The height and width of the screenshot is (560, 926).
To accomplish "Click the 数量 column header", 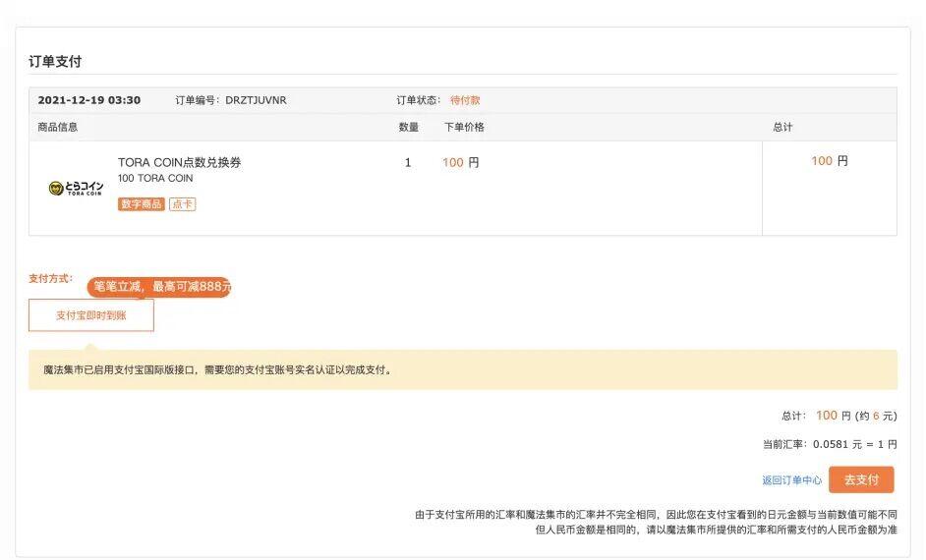I will pyautogui.click(x=409, y=127).
